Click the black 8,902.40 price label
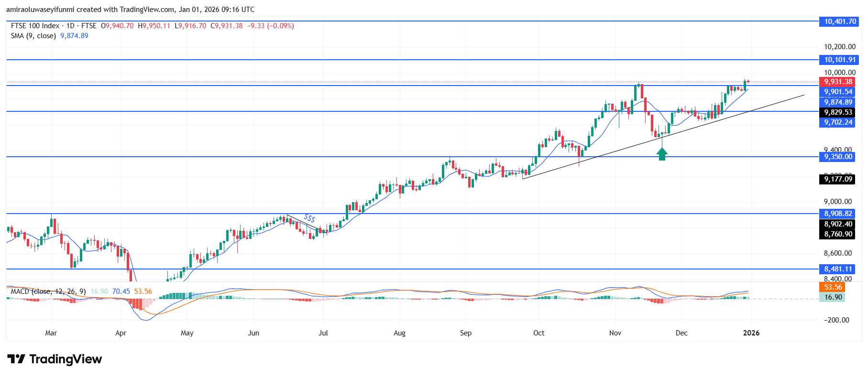868x377 pixels. point(838,224)
